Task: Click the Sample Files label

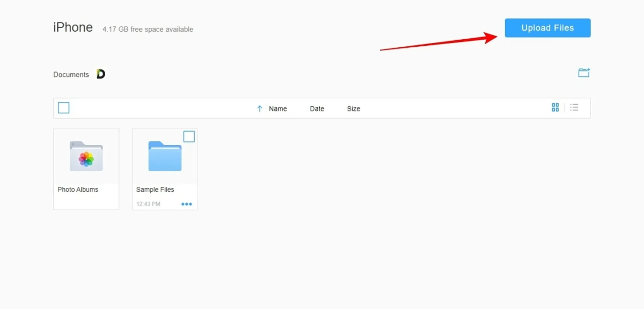Action: [155, 189]
